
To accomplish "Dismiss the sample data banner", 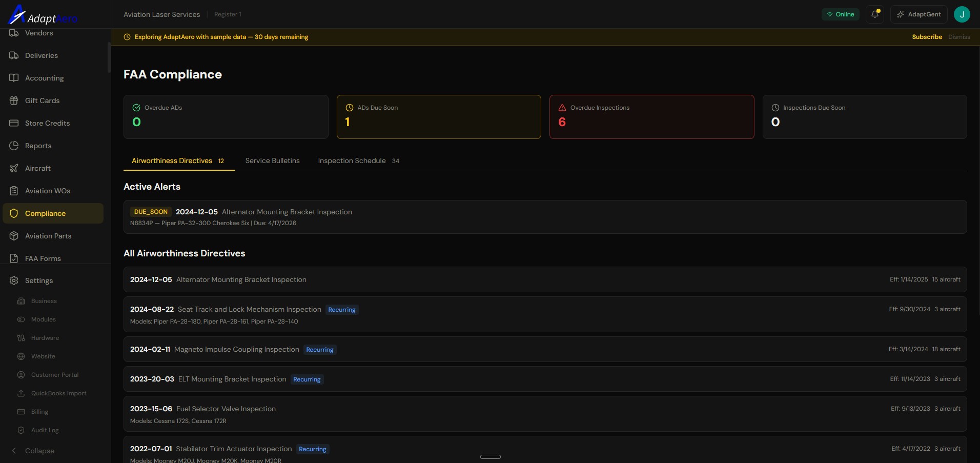I will point(959,37).
